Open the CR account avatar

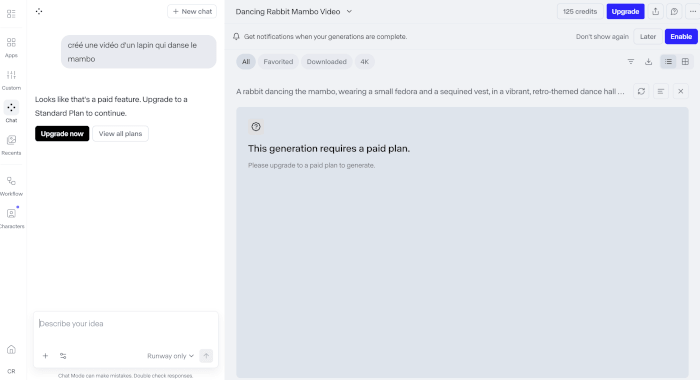click(x=11, y=371)
